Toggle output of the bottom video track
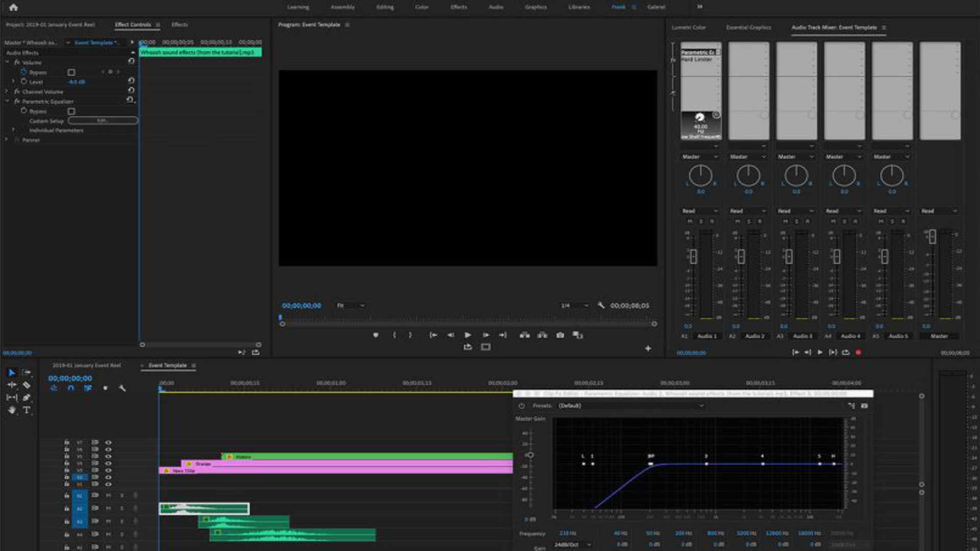Screen dimensions: 980x551 click(108, 484)
